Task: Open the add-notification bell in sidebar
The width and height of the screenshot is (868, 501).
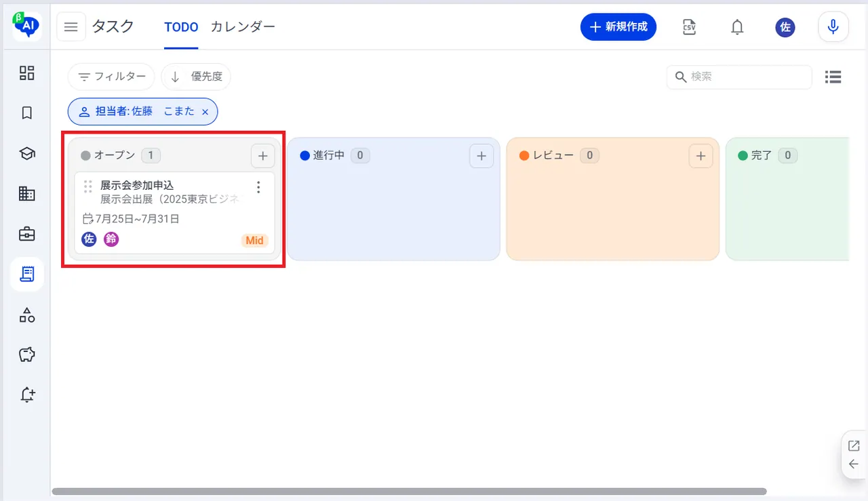Action: pos(27,395)
